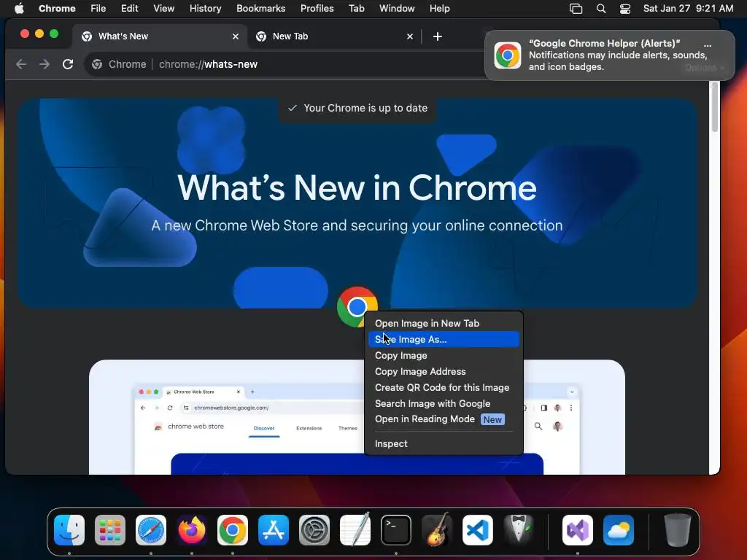Image resolution: width=747 pixels, height=560 pixels.
Task: Open the Apple menu icon
Action: click(19, 8)
